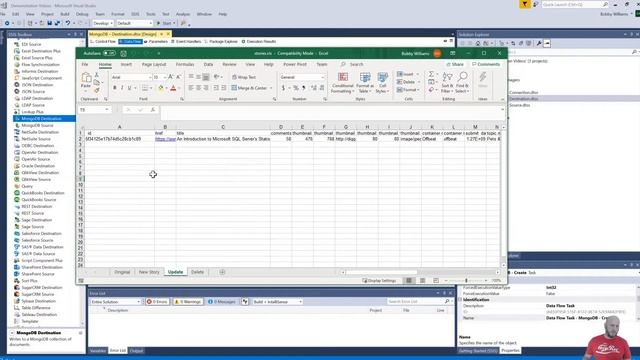Click the Insert Function fx icon

tap(153, 110)
